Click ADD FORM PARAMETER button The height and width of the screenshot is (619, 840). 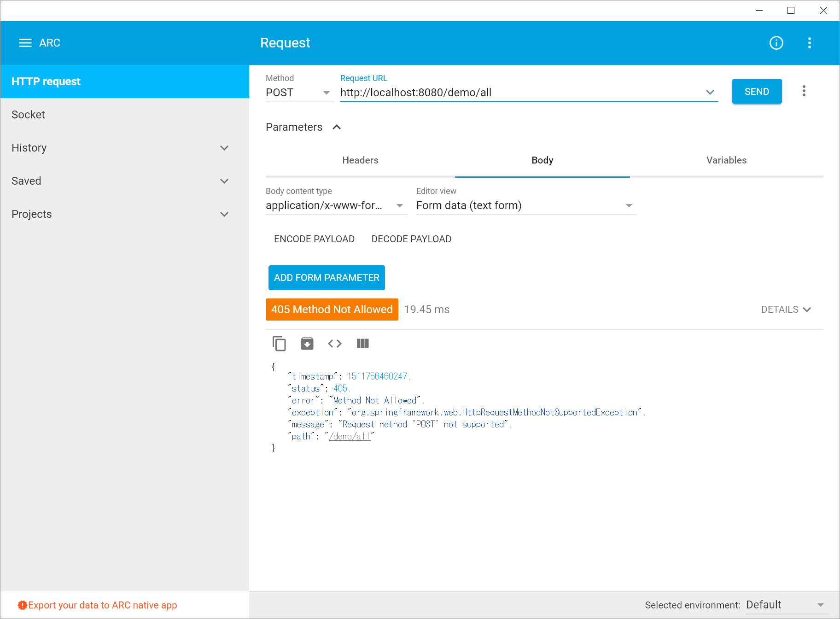click(327, 278)
